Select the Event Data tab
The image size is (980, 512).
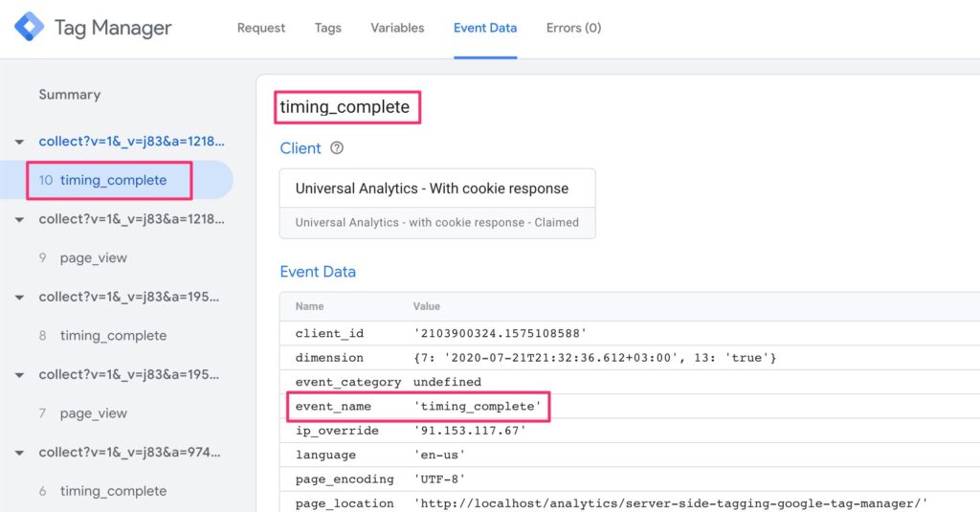(x=485, y=28)
